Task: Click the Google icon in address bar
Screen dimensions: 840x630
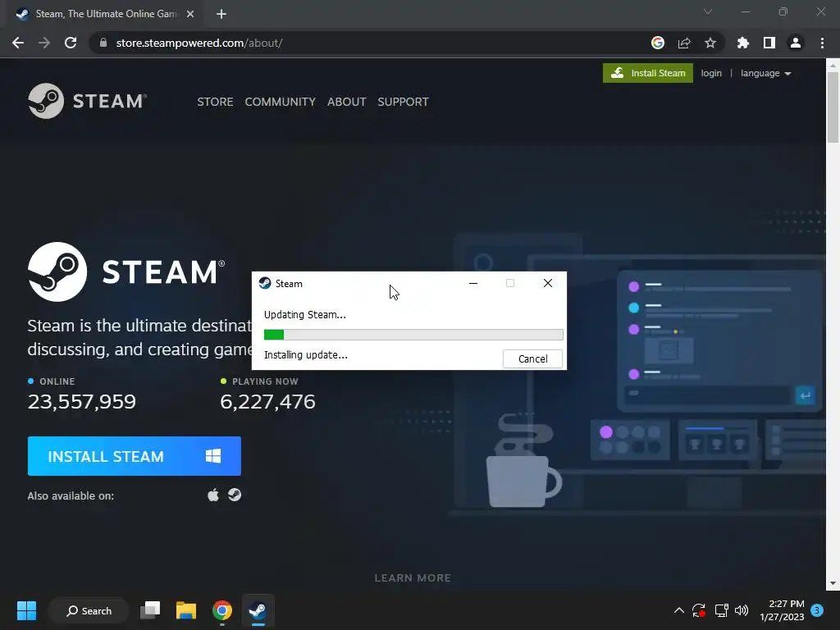Action: [658, 43]
